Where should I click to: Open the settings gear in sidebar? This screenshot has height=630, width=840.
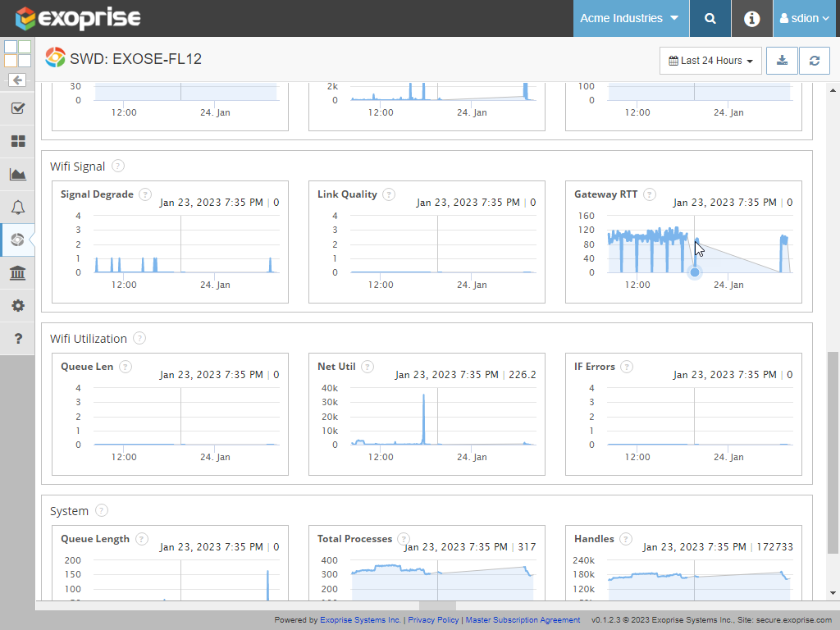tap(17, 305)
